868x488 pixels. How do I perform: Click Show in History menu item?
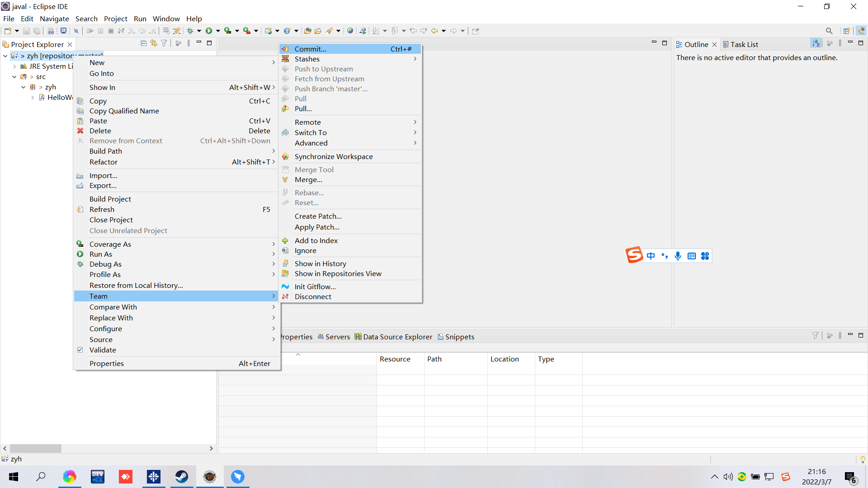[320, 263]
